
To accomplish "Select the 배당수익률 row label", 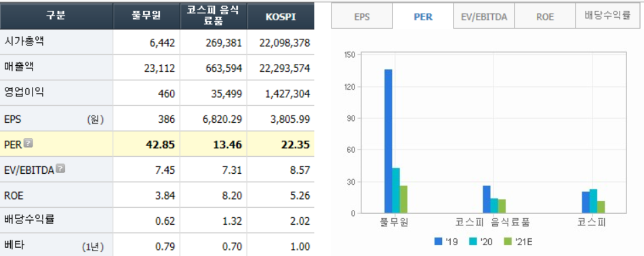I will 29,219.
